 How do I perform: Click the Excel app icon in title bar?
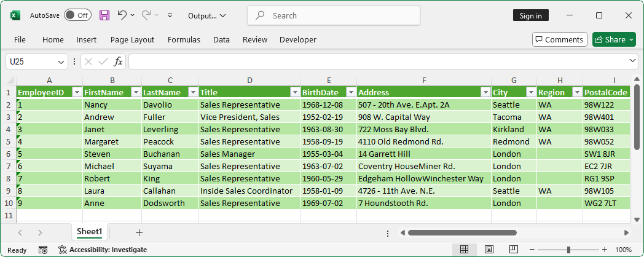[x=15, y=15]
